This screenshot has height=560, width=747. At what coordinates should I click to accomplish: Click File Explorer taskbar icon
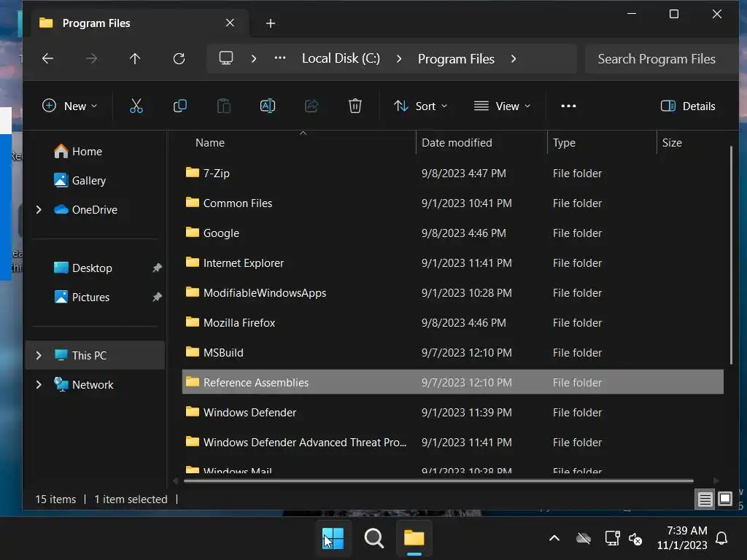pyautogui.click(x=414, y=539)
